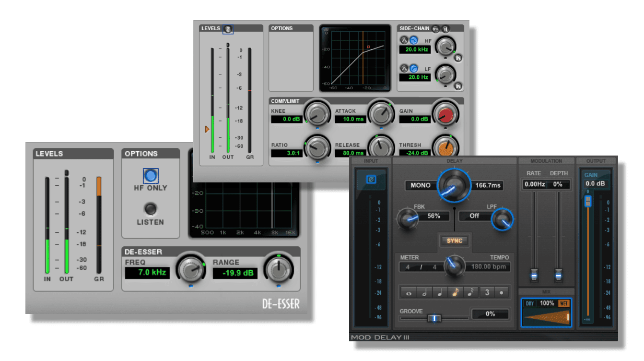Click the compressor ATTACK knob
Screen dimensions: 644x361
381,114
